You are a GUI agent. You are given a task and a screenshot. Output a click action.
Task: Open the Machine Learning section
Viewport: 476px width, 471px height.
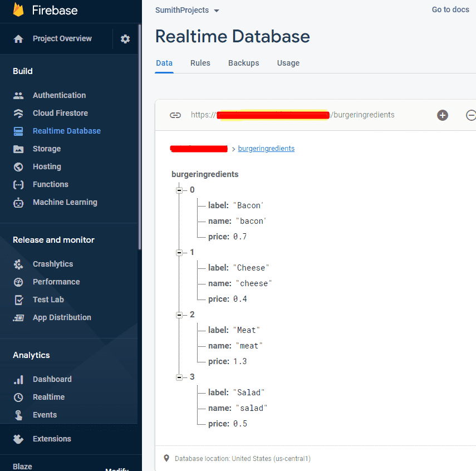click(65, 202)
